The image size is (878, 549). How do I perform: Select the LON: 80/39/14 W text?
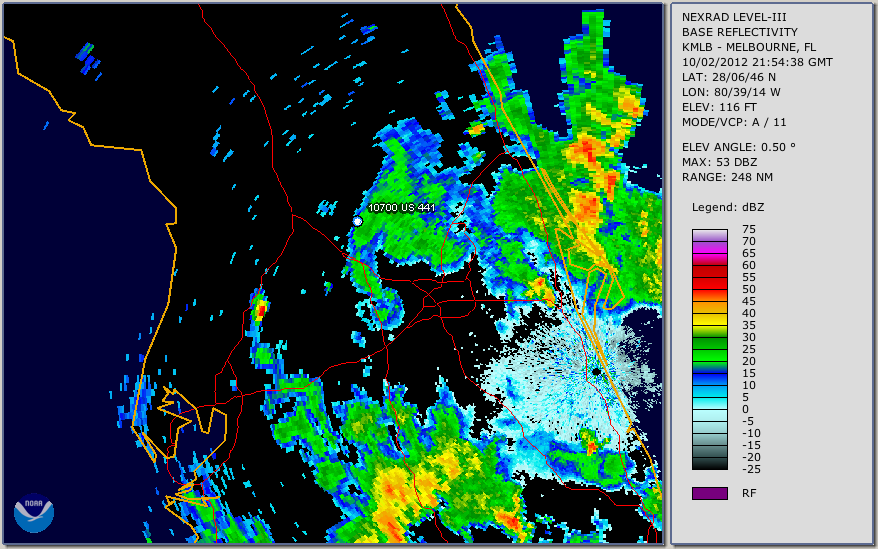coord(731,92)
